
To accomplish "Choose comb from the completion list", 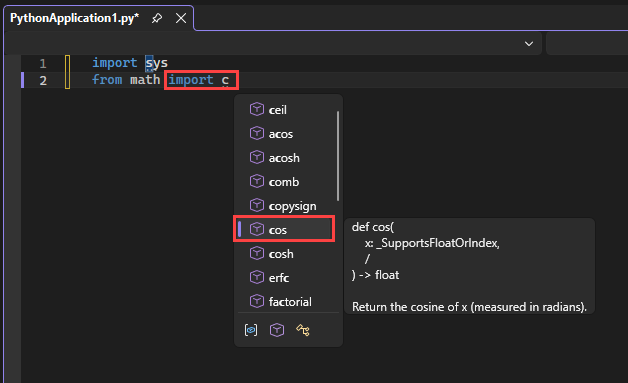I will pyautogui.click(x=286, y=181).
